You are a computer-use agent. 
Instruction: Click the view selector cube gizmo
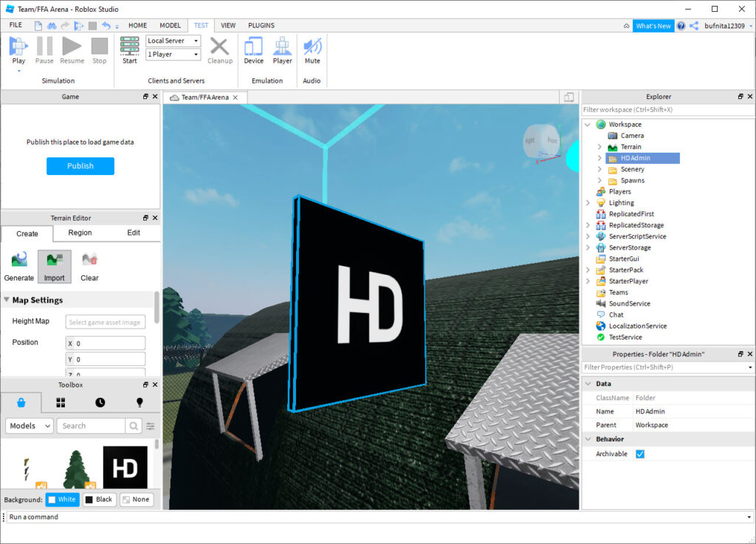(543, 141)
